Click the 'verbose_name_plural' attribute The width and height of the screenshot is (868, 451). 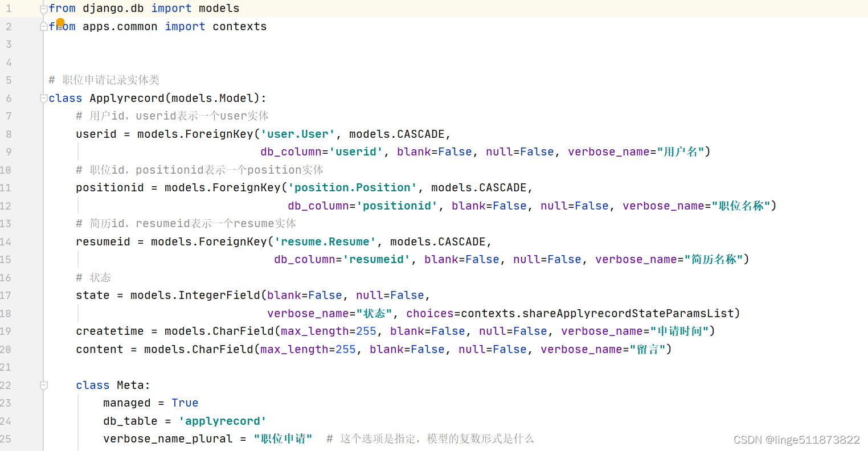click(x=168, y=439)
